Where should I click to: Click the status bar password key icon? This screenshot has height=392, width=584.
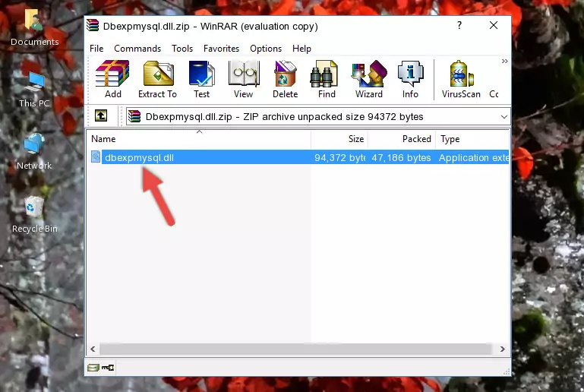pyautogui.click(x=108, y=368)
